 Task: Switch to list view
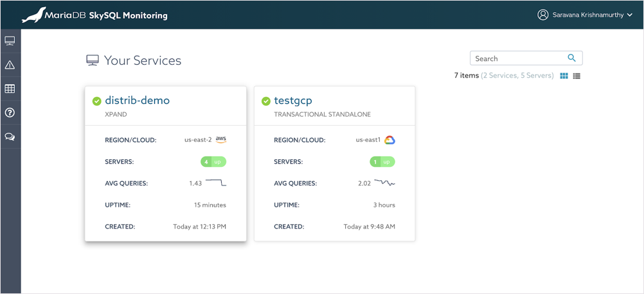coord(577,76)
